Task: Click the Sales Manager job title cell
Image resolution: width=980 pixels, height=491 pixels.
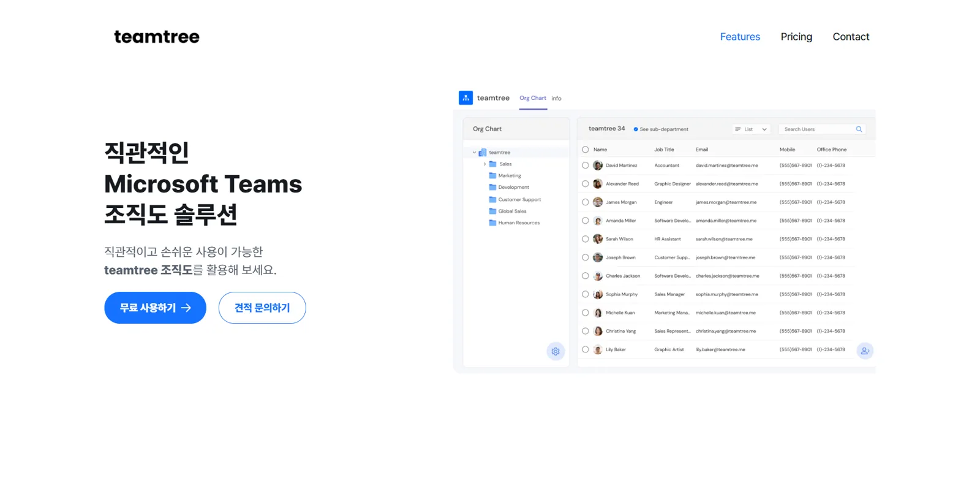Action: pyautogui.click(x=669, y=294)
